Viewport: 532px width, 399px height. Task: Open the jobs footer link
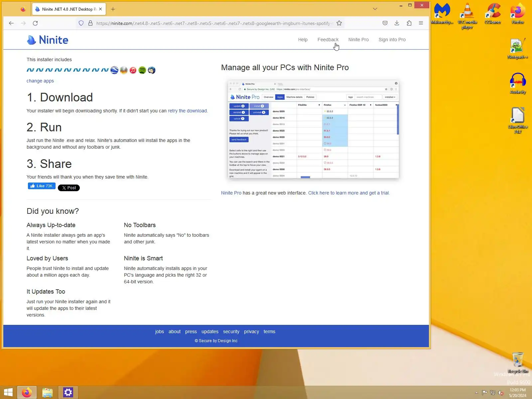[160, 332]
